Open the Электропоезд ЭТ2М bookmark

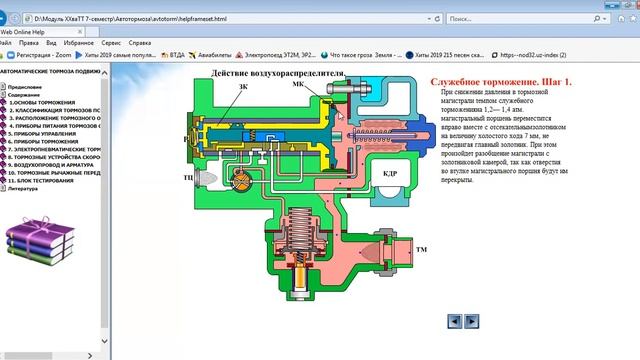[x=276, y=55]
